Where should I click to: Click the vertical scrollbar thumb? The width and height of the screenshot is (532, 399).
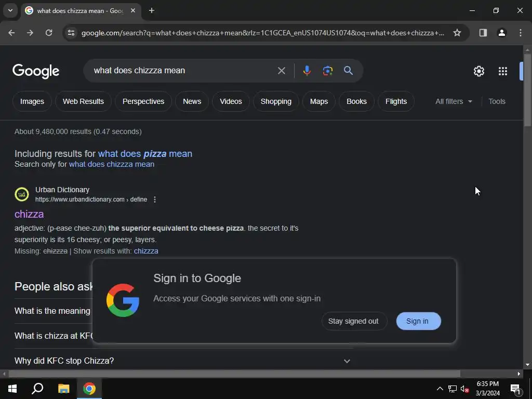coord(527,90)
